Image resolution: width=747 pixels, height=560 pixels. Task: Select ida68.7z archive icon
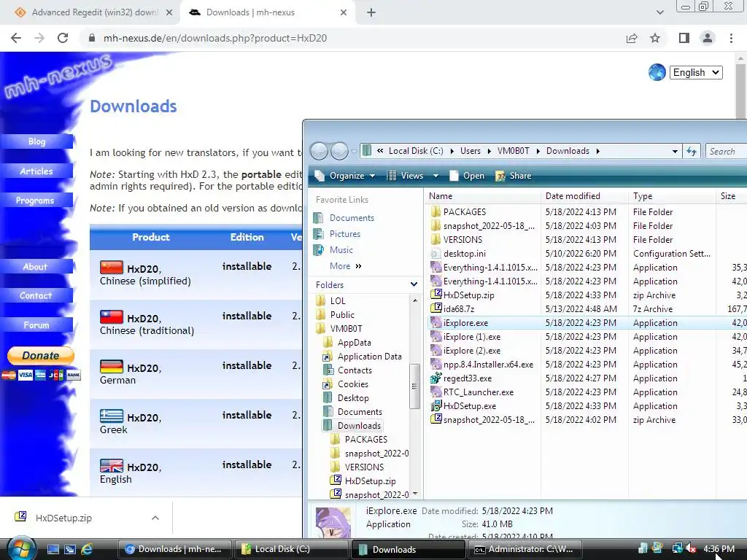click(x=436, y=308)
